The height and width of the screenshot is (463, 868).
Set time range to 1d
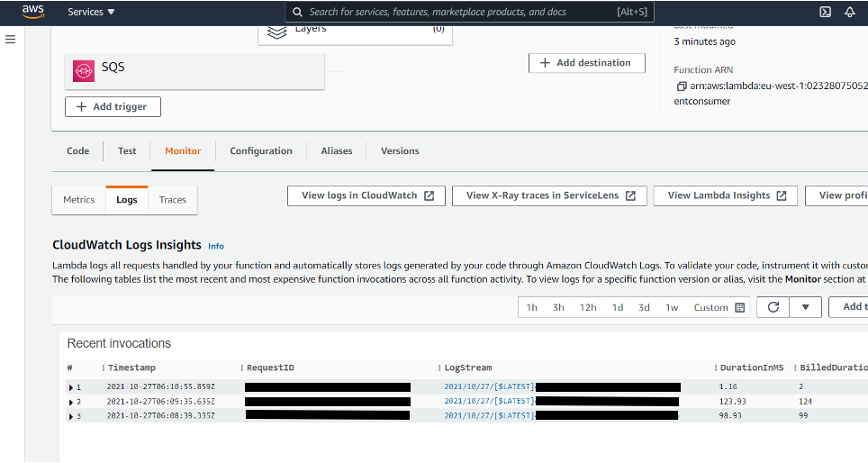click(x=618, y=307)
